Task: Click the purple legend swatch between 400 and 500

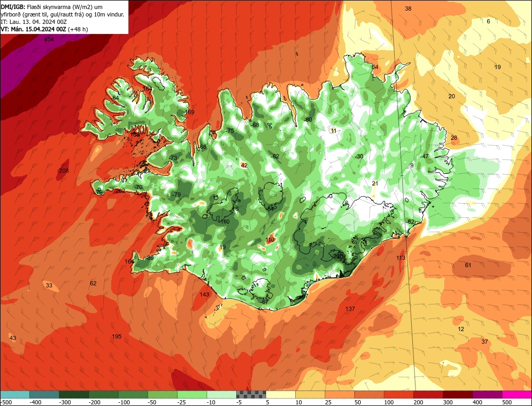Action: point(487,394)
